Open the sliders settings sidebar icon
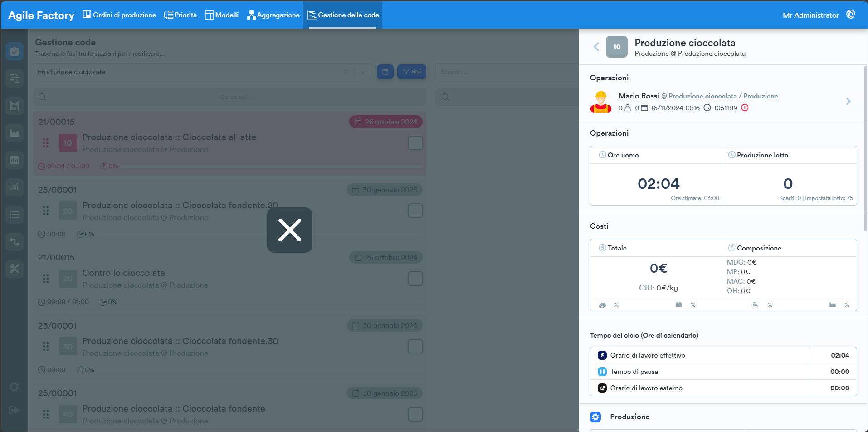 point(15,79)
